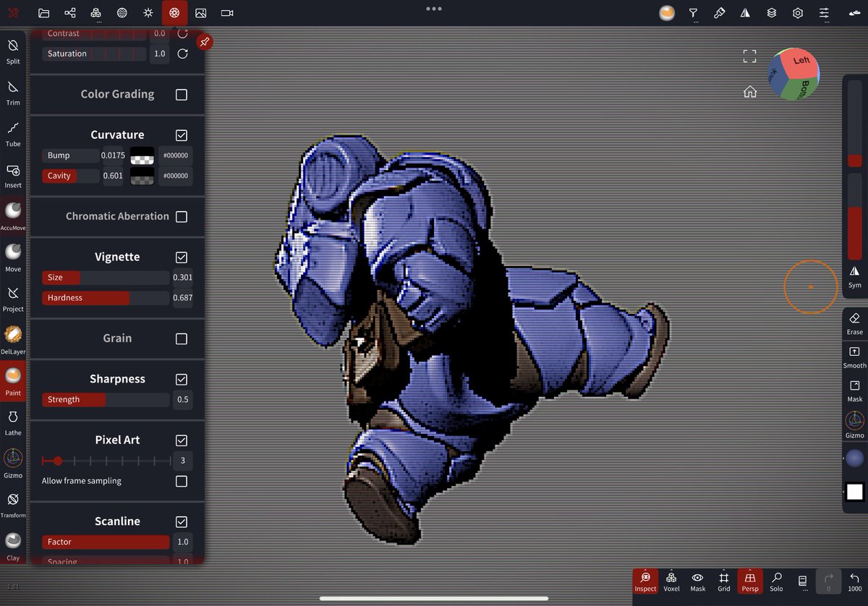Open the Painting settings menu

tap(719, 13)
